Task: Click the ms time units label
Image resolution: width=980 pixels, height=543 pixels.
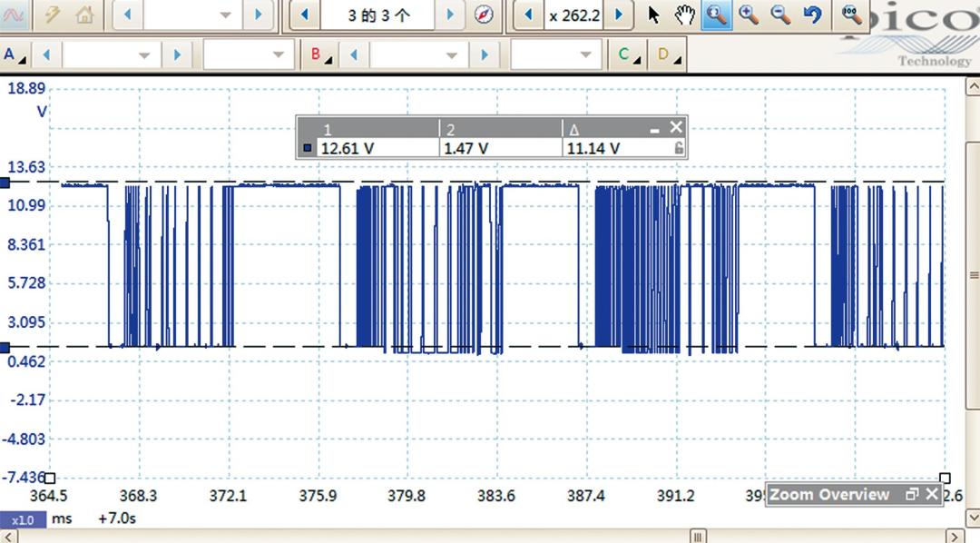Action: [x=62, y=518]
